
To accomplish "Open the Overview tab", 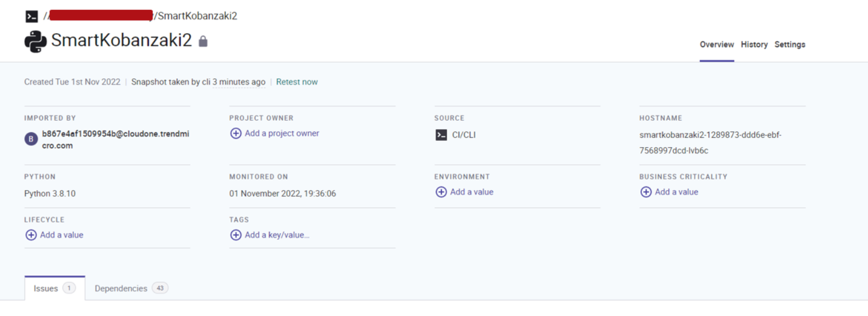I will click(717, 45).
